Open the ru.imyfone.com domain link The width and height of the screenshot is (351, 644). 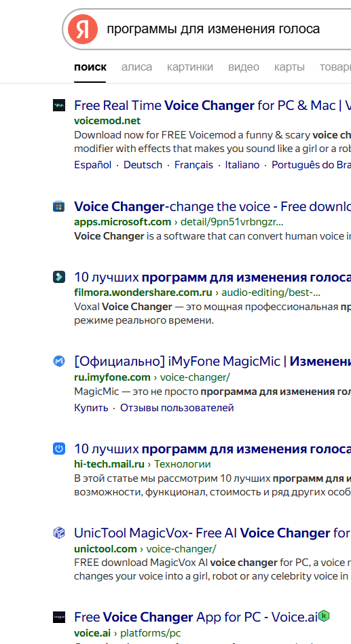coord(112,377)
